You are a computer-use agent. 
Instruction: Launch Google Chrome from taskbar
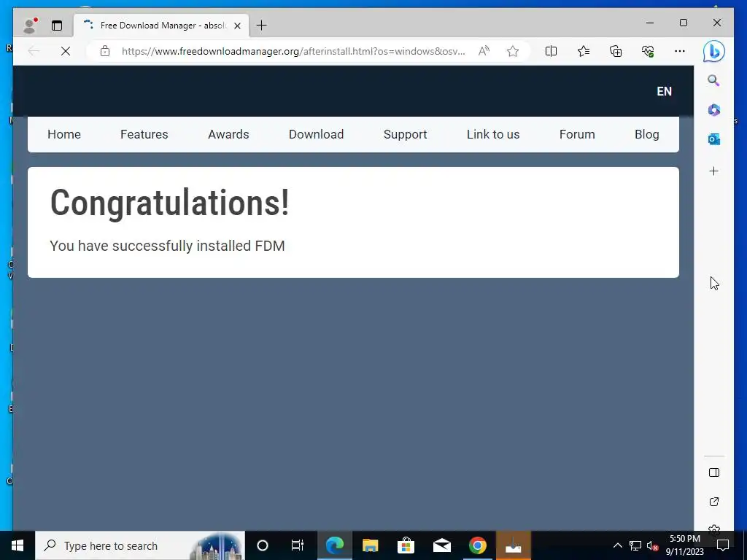(477, 545)
